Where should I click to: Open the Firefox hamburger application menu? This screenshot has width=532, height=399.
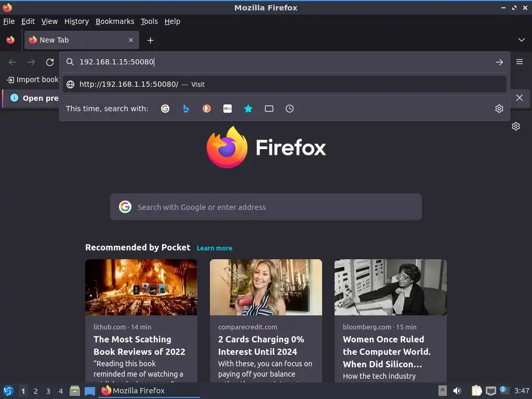pyautogui.click(x=520, y=62)
